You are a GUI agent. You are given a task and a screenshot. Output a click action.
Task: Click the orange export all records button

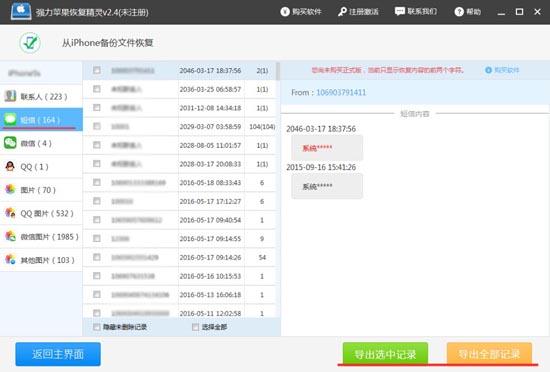pos(489,354)
